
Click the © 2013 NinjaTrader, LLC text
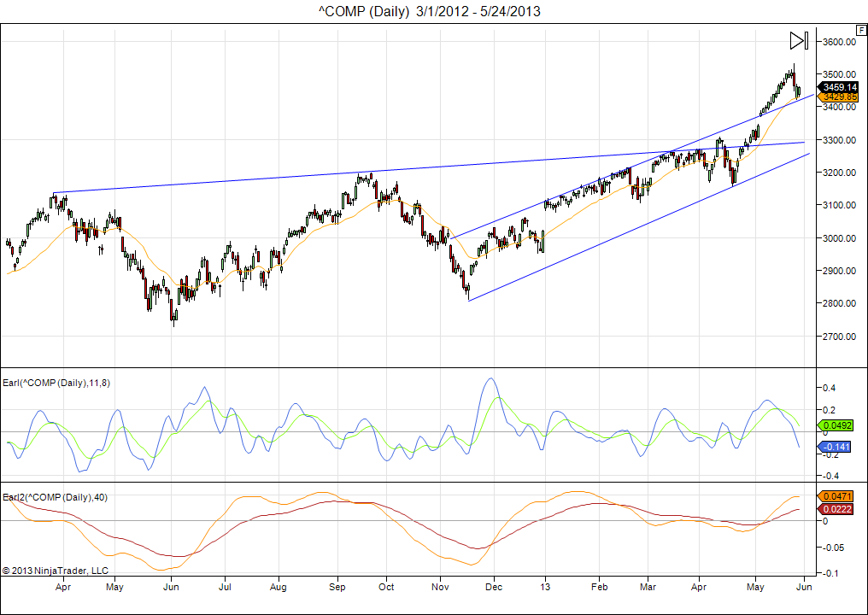click(56, 570)
